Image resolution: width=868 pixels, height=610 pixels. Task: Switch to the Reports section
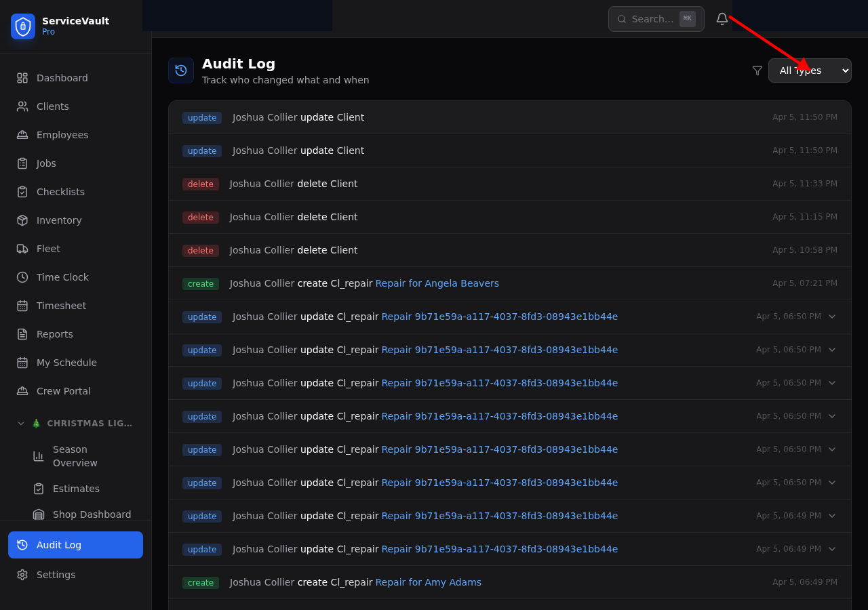(54, 334)
